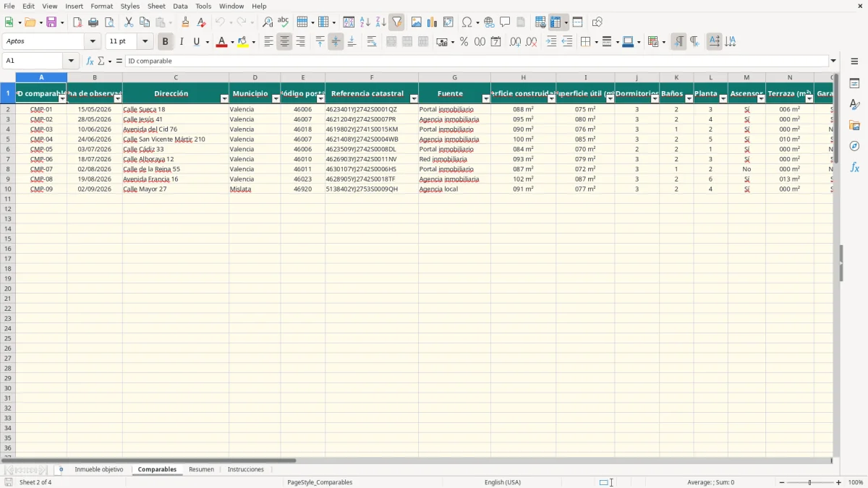Open sidebar Gallery icon
This screenshot has height=488, width=868.
pos(854,126)
